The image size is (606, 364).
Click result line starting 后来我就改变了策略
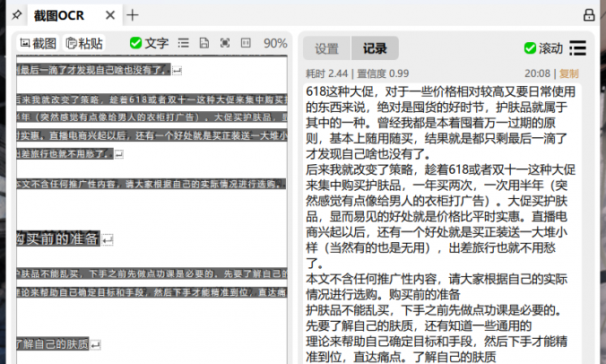440,169
